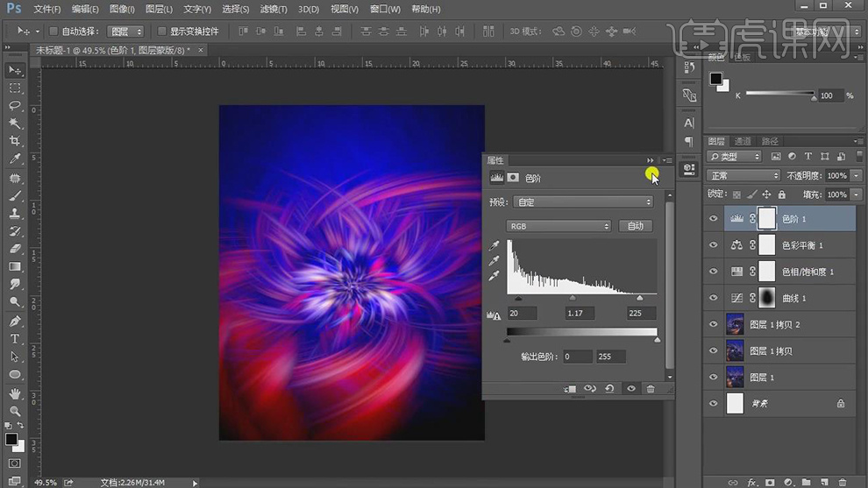
Task: Open the 图像(I) menu
Action: click(122, 9)
